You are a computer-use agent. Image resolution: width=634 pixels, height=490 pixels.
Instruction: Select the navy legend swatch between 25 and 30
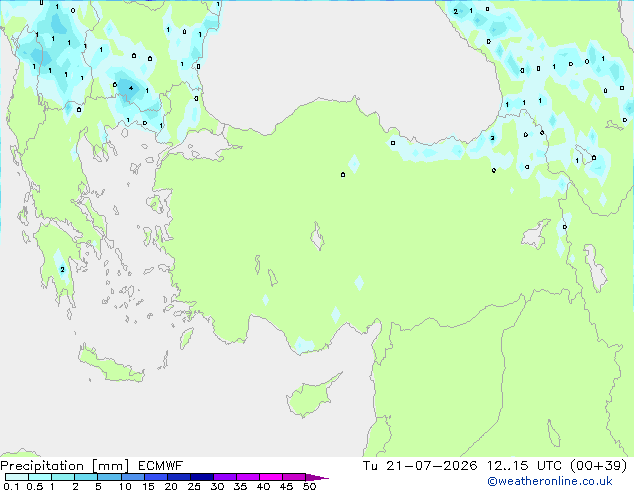point(202,477)
